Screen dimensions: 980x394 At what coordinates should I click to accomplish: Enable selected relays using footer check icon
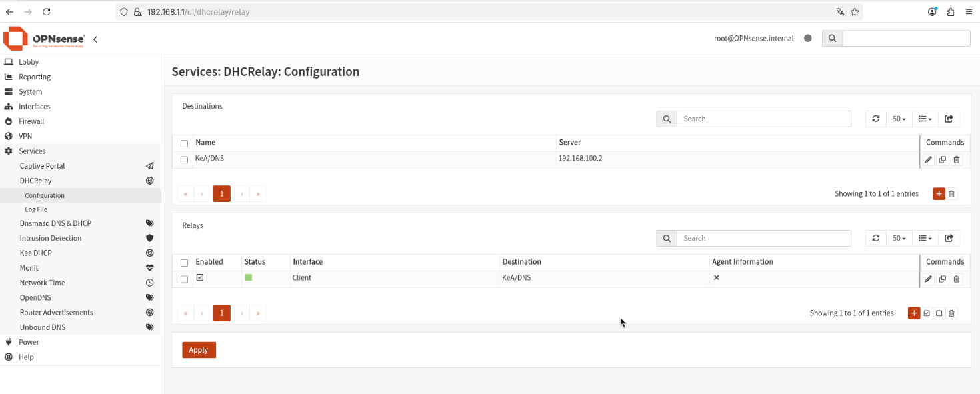click(927, 313)
